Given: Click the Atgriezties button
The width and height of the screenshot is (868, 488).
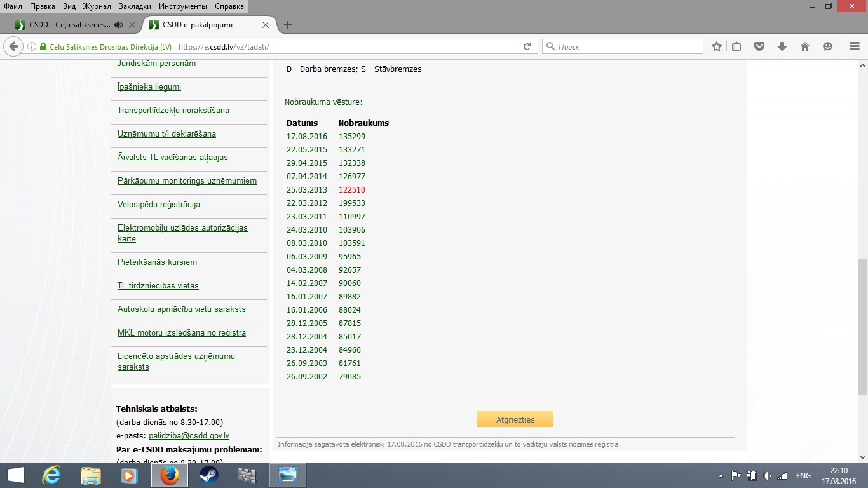Looking at the screenshot, I should tap(515, 419).
